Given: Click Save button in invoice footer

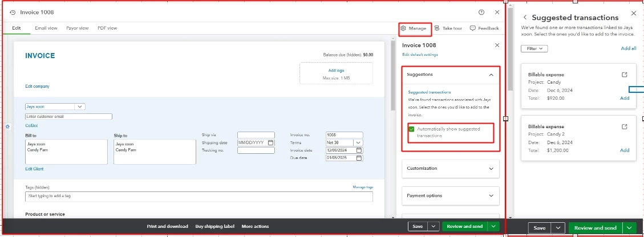Looking at the screenshot, I should (x=418, y=226).
